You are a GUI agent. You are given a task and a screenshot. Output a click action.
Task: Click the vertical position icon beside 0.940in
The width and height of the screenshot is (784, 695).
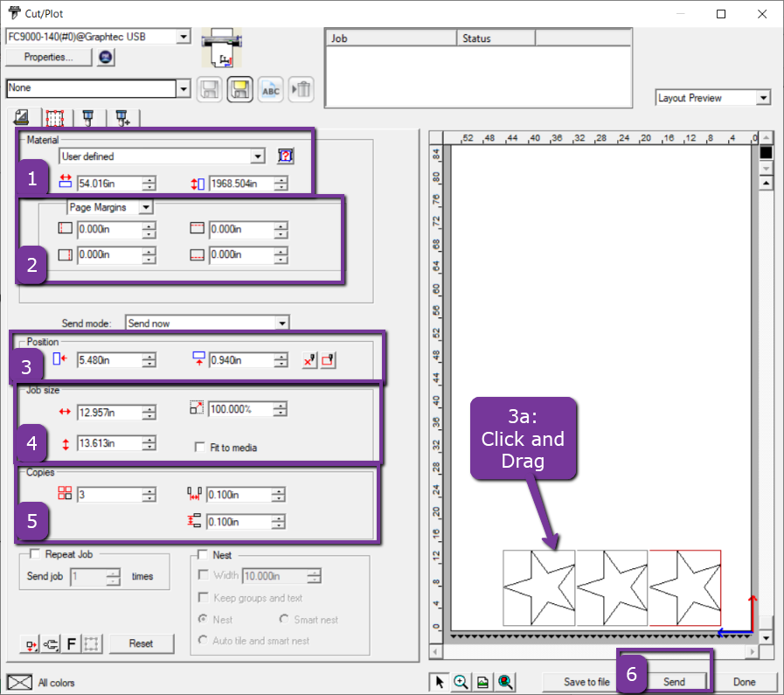(x=198, y=359)
